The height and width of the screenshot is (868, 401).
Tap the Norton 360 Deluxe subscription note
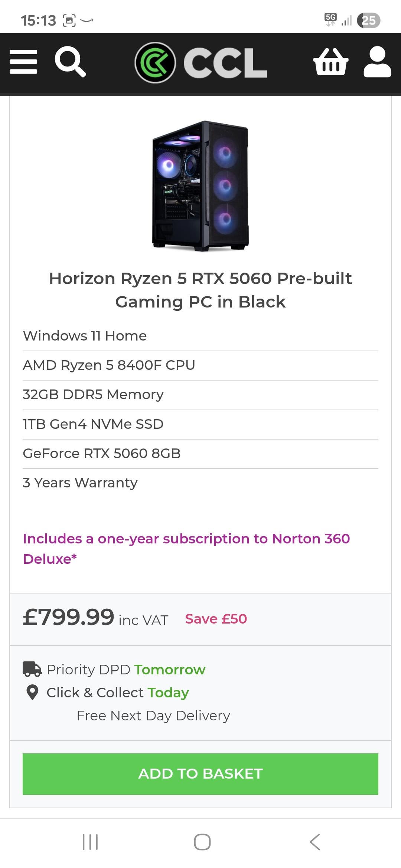186,549
